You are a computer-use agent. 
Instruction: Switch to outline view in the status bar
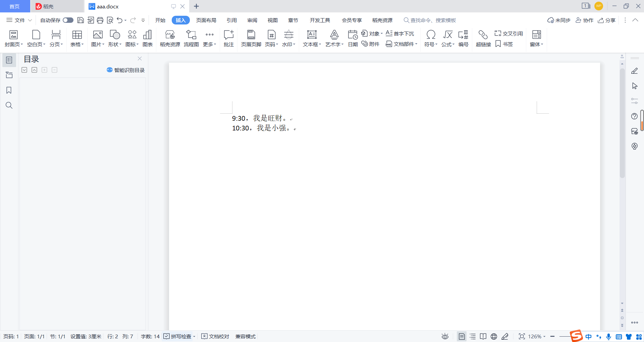[473, 336]
